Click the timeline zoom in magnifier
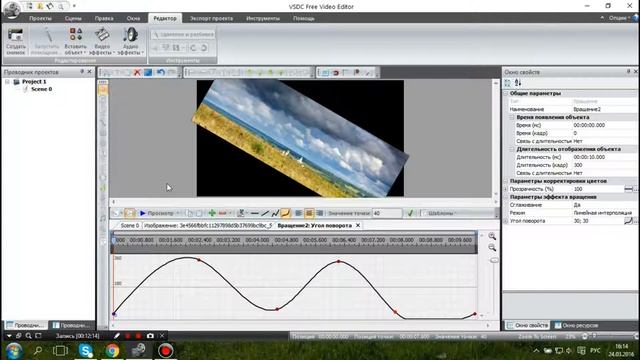Screen dimensions: 640x360 (x=492, y=236)
